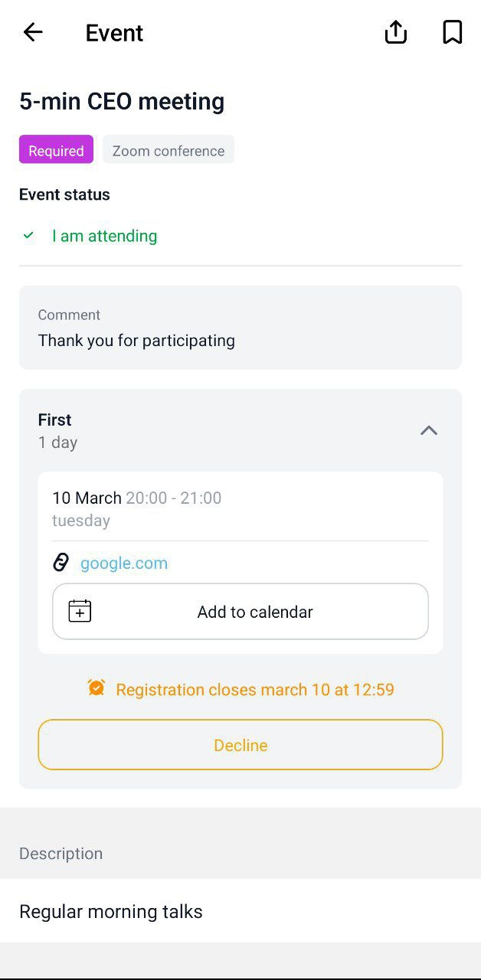Click the calendar plus icon
This screenshot has height=980, width=481.
(x=80, y=611)
